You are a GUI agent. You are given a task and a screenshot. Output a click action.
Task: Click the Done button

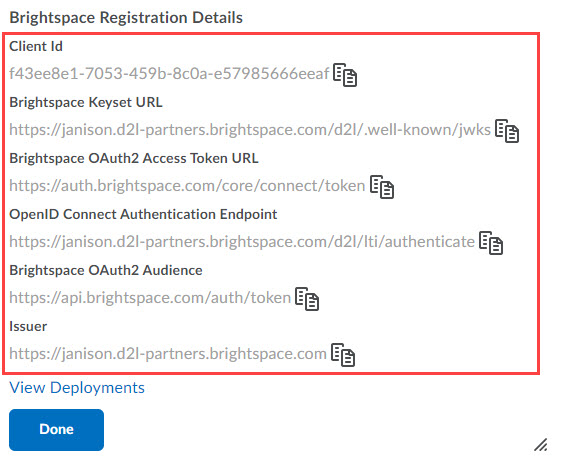(x=56, y=430)
